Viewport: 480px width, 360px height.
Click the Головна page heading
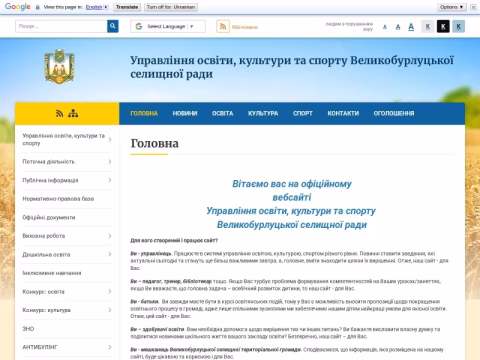(154, 143)
